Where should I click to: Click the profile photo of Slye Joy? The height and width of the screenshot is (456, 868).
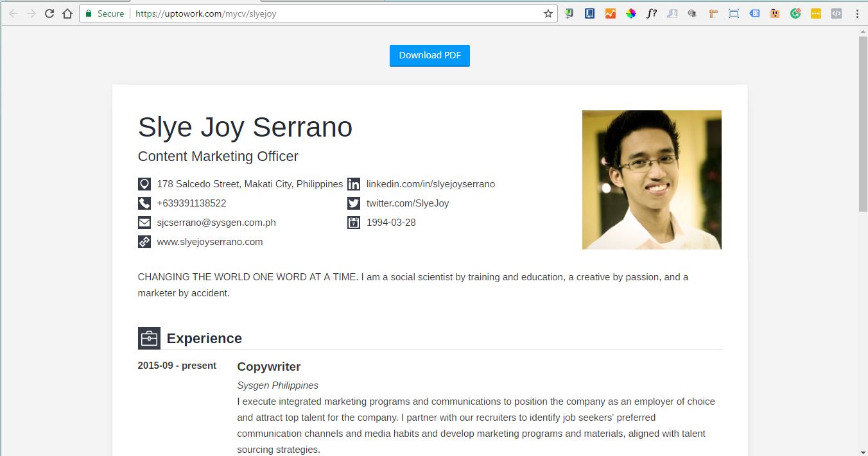(x=652, y=180)
